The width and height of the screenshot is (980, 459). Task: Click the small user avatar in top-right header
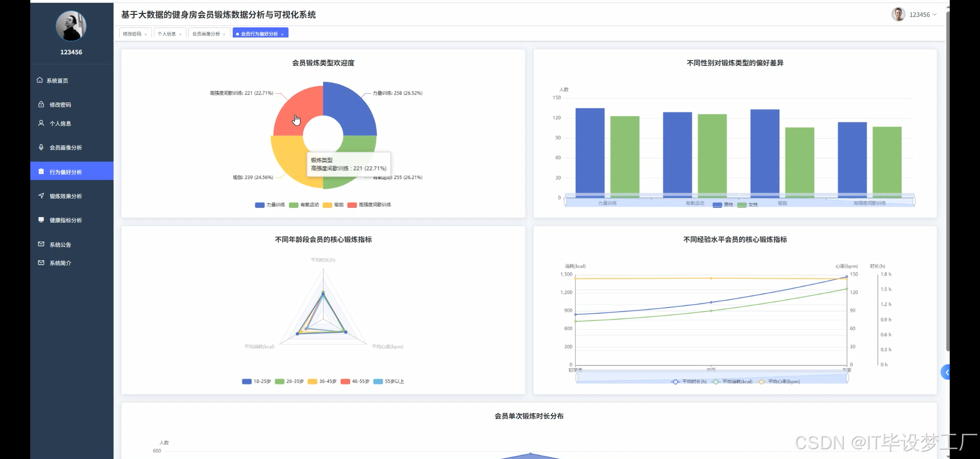click(898, 14)
